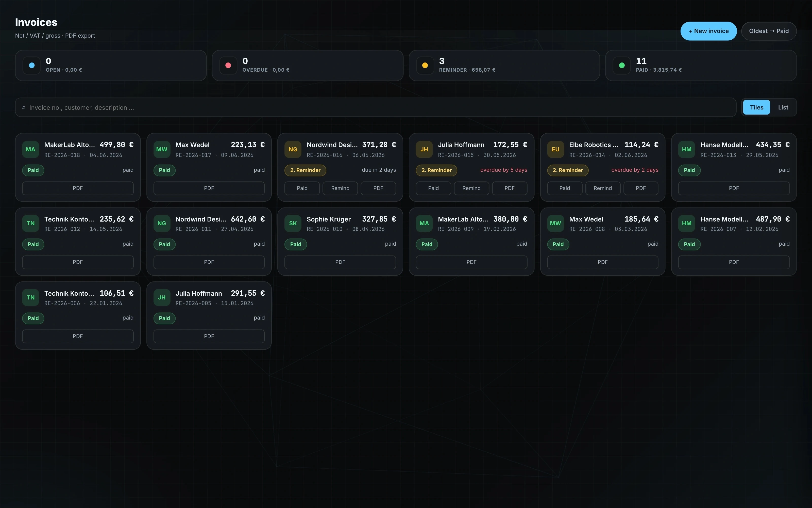Send a reminder for Nordwind RE-2026-016
The width and height of the screenshot is (812, 508).
click(x=340, y=188)
